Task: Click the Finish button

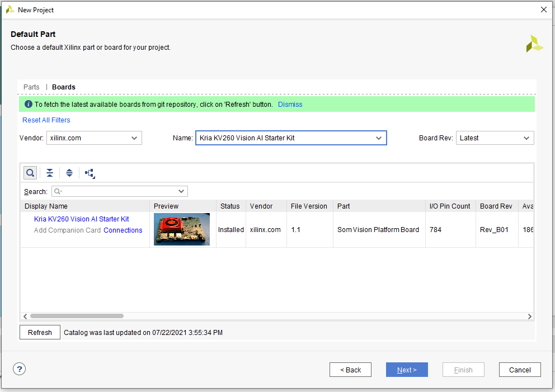Action: pyautogui.click(x=463, y=370)
